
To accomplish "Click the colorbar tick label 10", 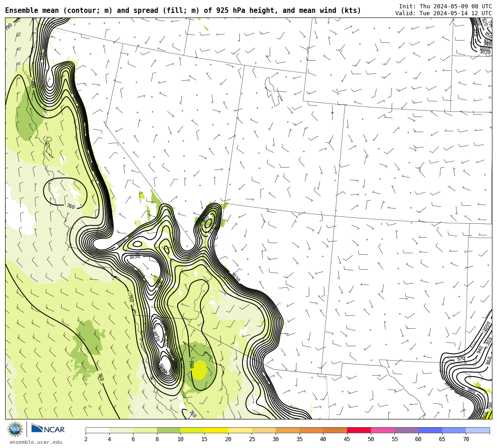I will click(181, 439).
